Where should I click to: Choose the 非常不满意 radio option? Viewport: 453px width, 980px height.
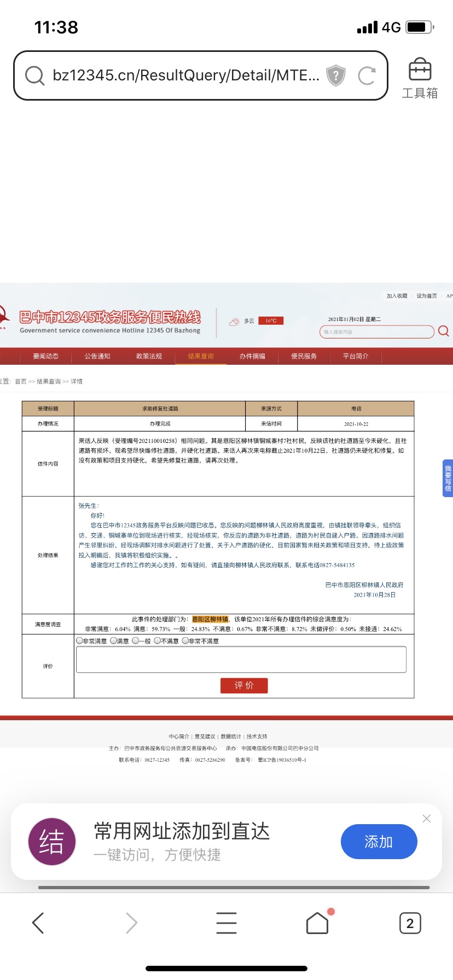click(185, 640)
